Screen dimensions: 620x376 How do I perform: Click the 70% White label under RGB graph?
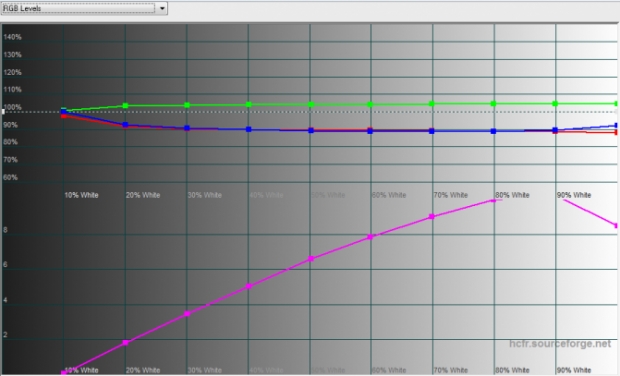(x=451, y=195)
